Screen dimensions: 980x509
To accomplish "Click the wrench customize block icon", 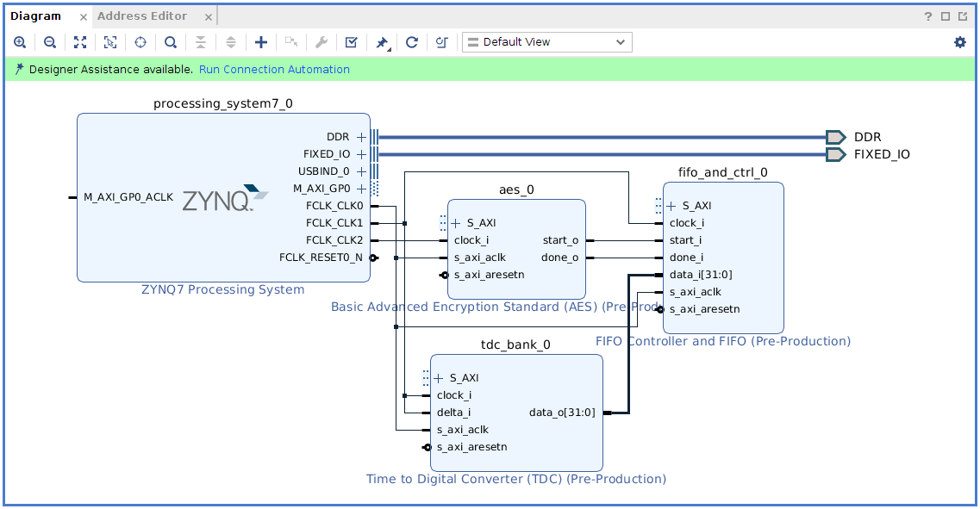I will coord(321,42).
